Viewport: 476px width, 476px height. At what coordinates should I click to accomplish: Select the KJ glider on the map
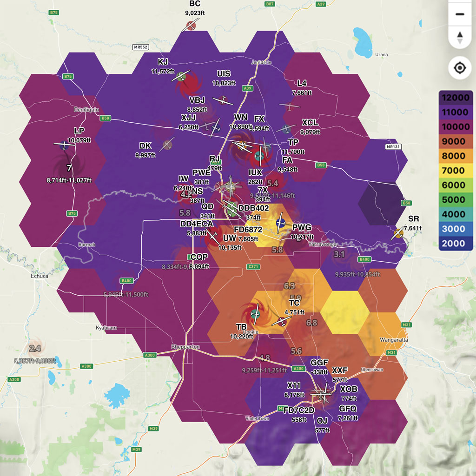pos(181,77)
